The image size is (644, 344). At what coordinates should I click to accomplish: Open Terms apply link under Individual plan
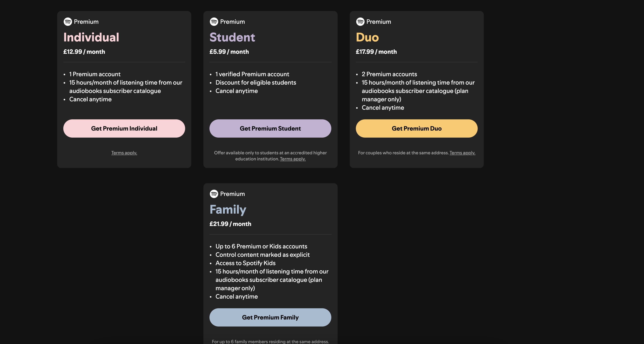pos(124,153)
